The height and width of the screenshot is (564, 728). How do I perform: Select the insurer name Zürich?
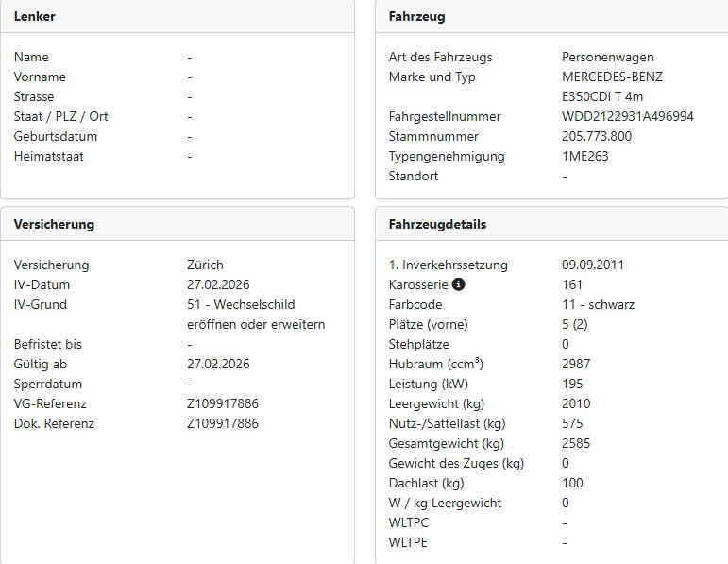coord(205,265)
